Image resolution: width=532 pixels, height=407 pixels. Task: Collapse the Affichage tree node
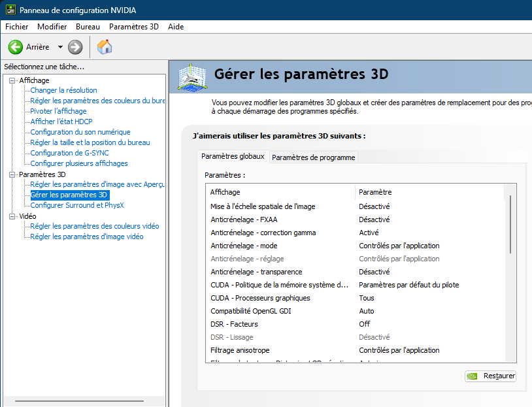tap(12, 81)
